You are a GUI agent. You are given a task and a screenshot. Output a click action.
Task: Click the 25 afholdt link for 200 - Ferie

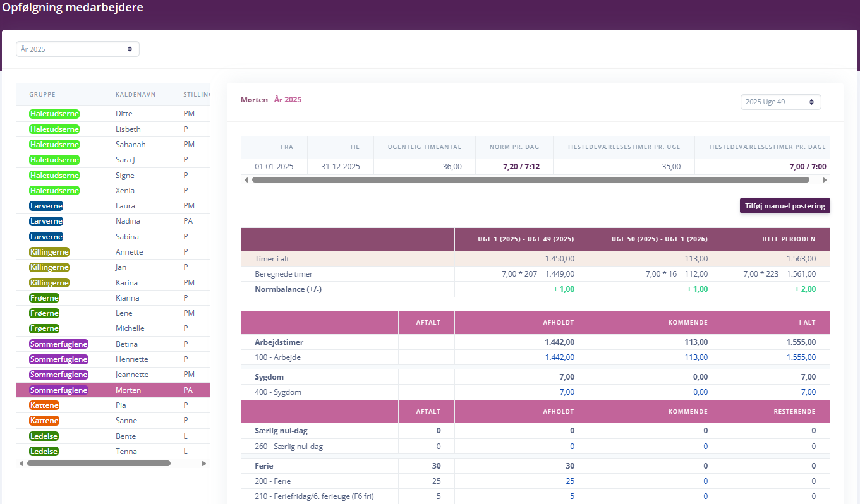coord(570,481)
